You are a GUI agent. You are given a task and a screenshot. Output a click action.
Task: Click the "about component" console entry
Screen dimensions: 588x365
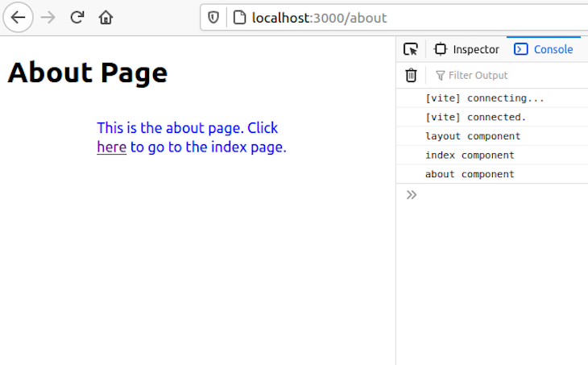click(x=470, y=174)
